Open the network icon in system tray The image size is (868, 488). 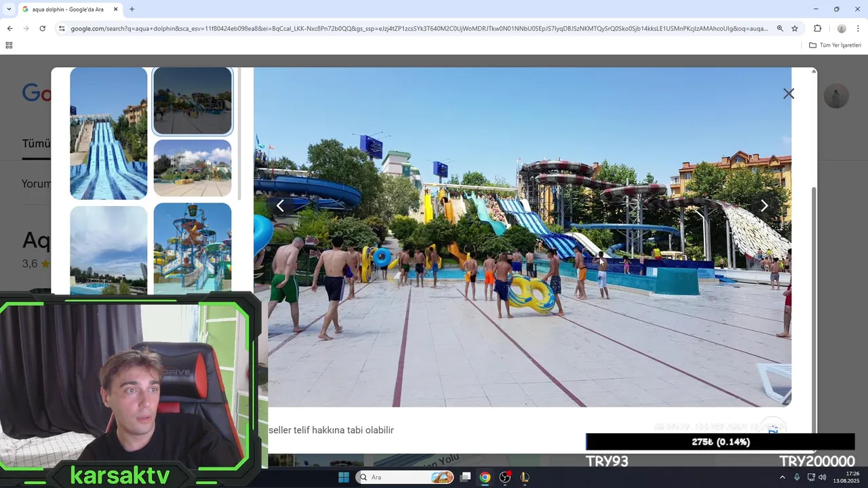(811, 477)
